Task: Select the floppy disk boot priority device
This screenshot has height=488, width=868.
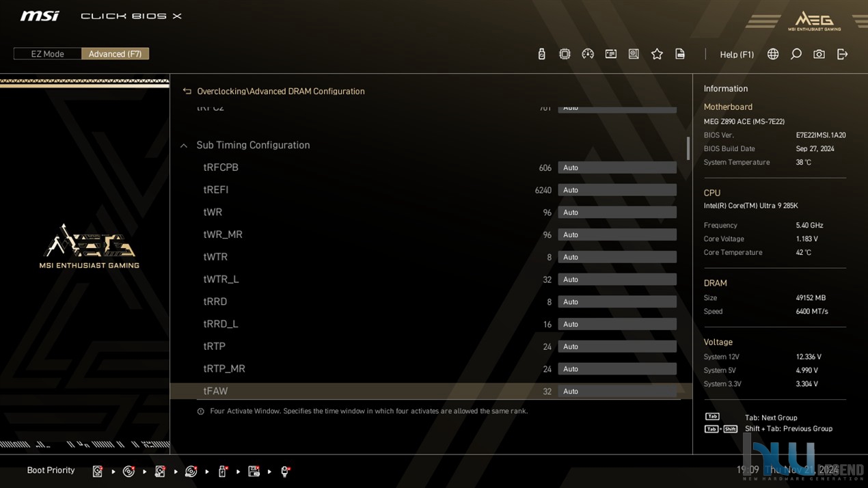Action: tap(254, 471)
